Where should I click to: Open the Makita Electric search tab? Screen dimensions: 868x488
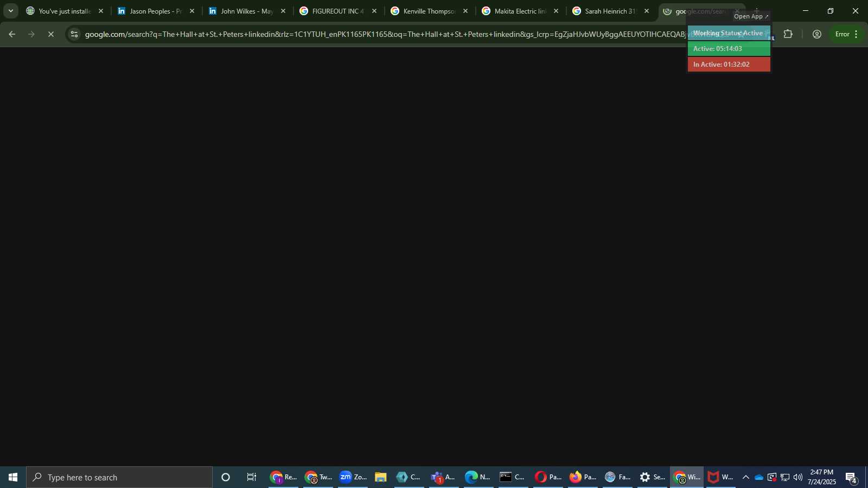(x=514, y=11)
